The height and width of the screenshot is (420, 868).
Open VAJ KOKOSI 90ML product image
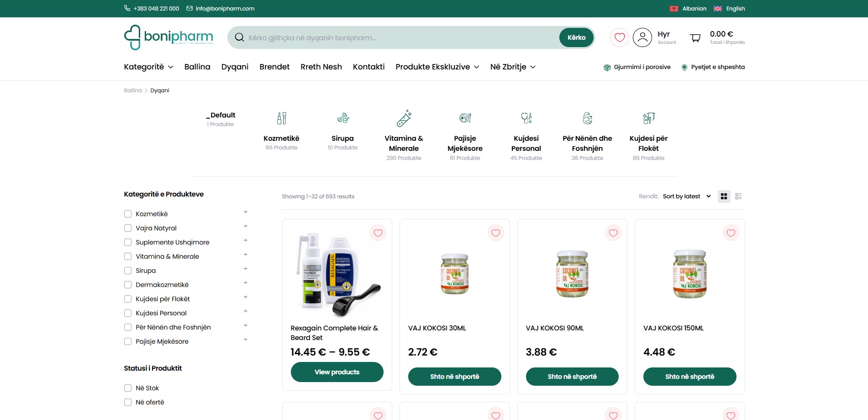coord(572,274)
